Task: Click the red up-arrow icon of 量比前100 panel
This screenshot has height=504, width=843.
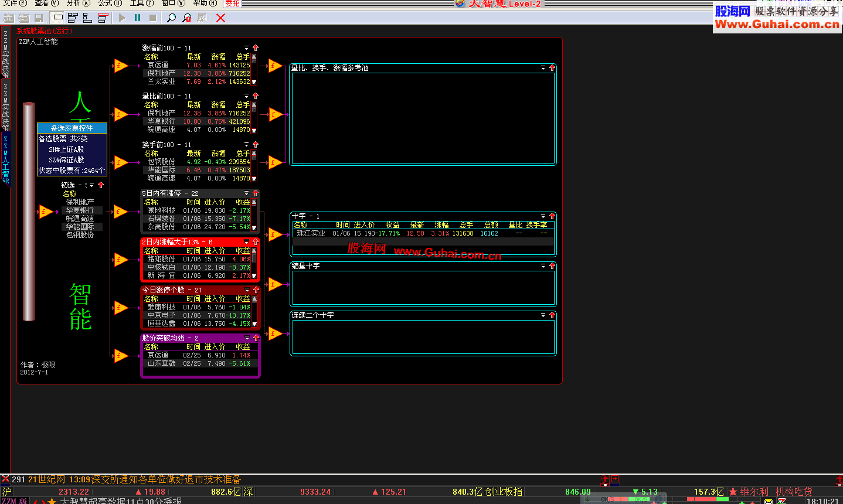Action: coord(255,96)
